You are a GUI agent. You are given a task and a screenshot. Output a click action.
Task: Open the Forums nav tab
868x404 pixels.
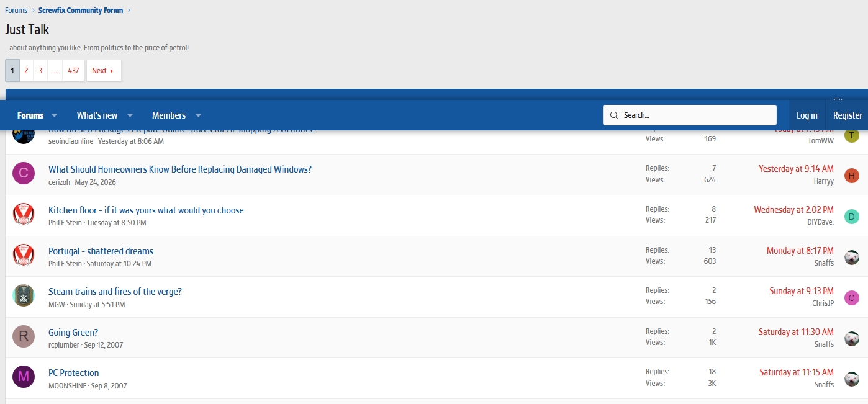30,115
